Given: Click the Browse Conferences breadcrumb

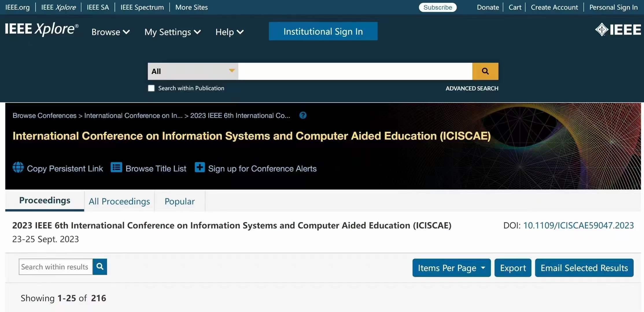Looking at the screenshot, I should point(45,116).
